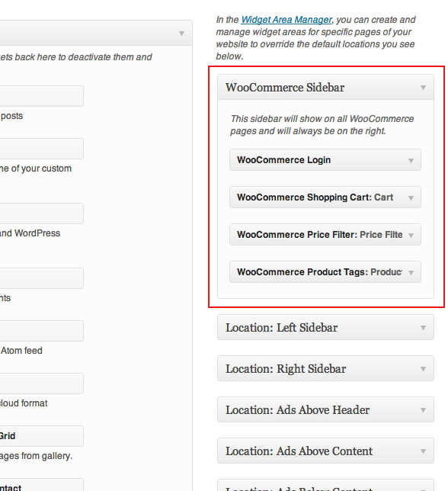Expand Location: Ads Above Content arrow

click(423, 451)
